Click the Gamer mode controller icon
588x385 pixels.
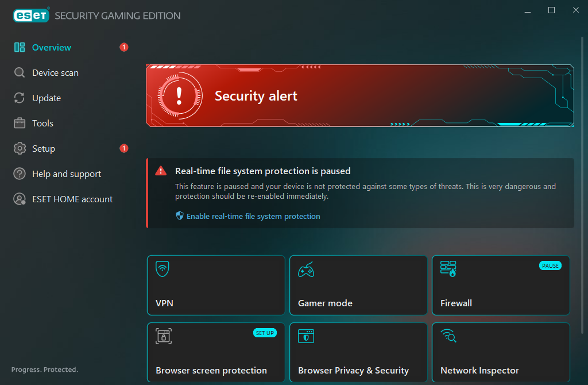306,269
